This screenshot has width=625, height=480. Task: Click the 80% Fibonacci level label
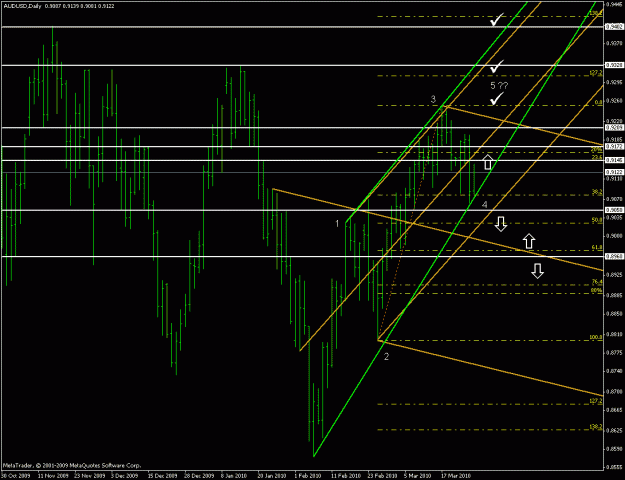pos(597,290)
